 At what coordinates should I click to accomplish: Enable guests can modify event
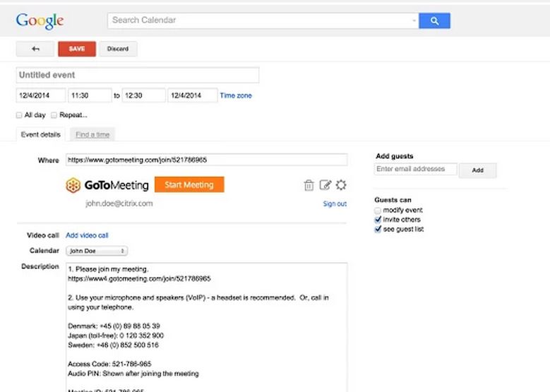[378, 210]
